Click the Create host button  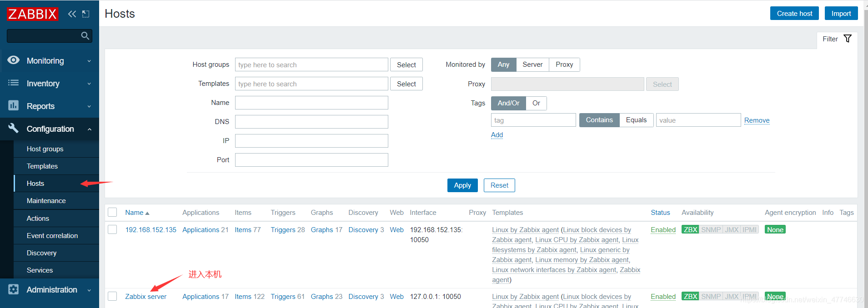(794, 13)
